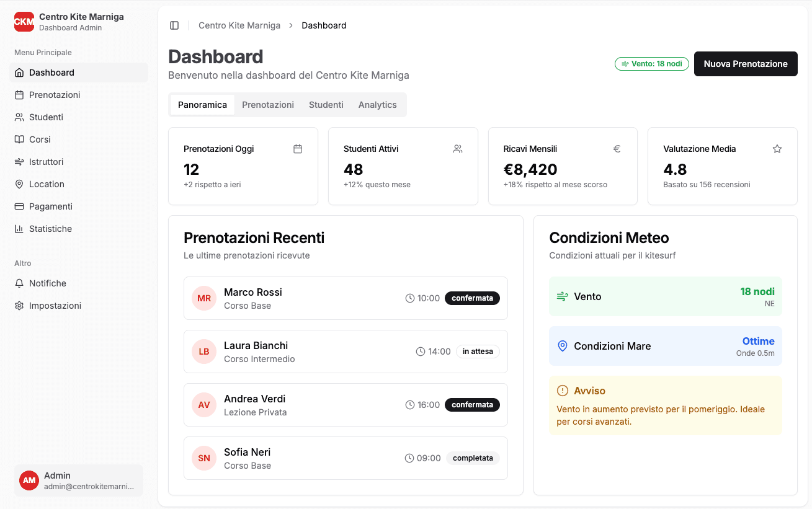Open the Admin account menu
The width and height of the screenshot is (812, 509).
(x=79, y=480)
